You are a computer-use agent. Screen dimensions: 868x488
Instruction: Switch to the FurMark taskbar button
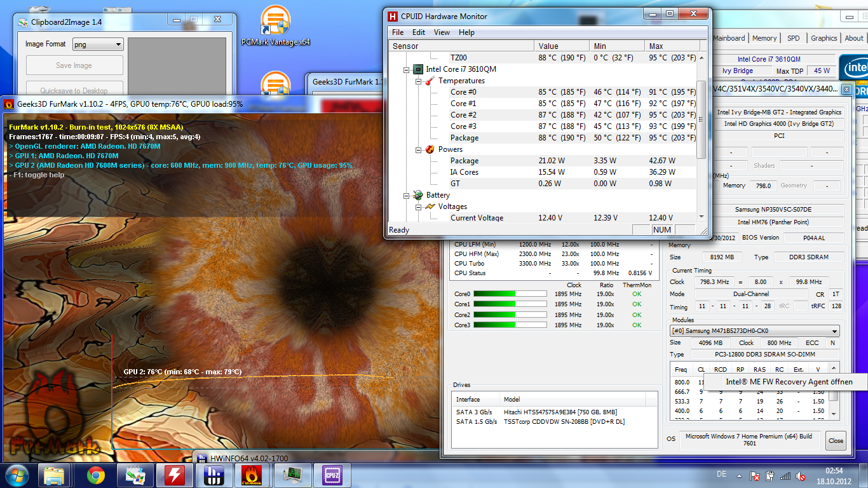coord(252,475)
